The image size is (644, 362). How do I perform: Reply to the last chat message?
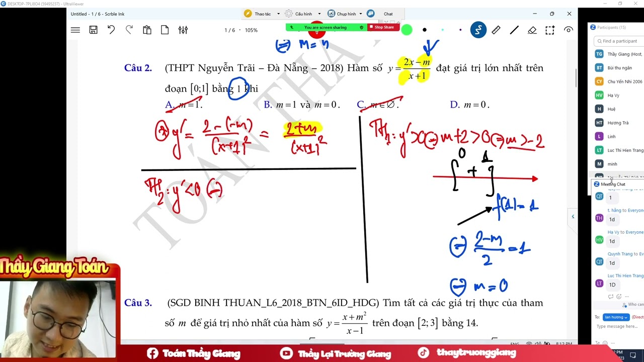611,297
